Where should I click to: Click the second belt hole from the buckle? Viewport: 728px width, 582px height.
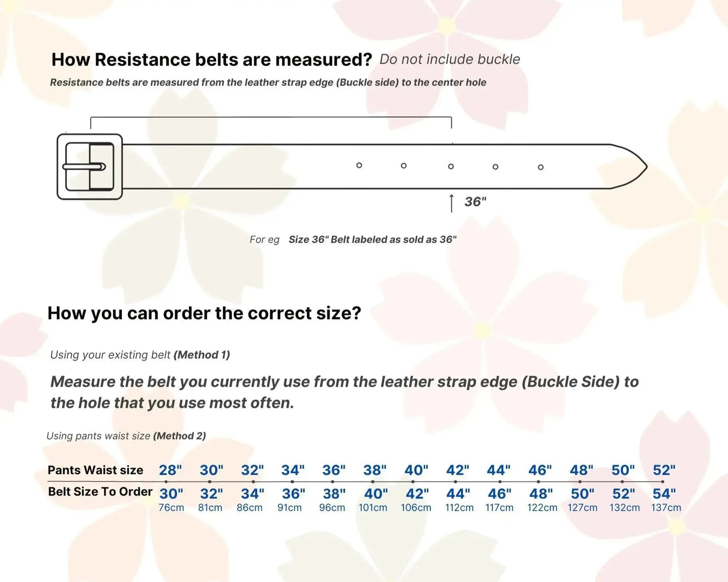404,166
